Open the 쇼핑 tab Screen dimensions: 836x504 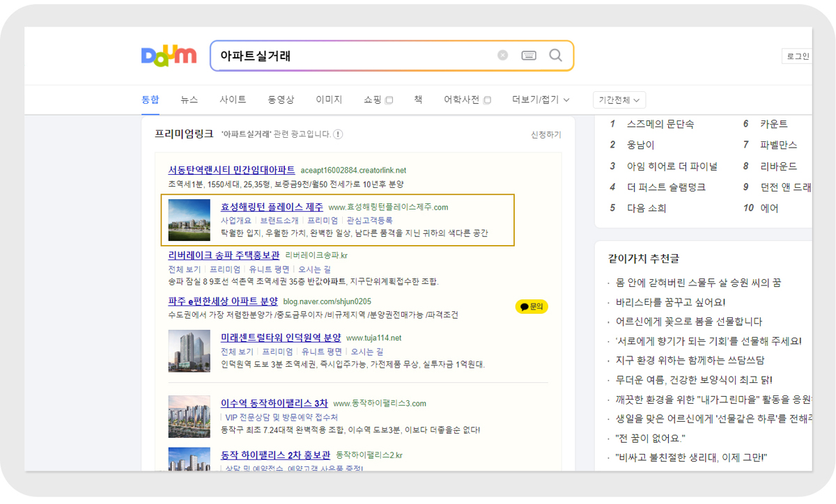coord(378,100)
